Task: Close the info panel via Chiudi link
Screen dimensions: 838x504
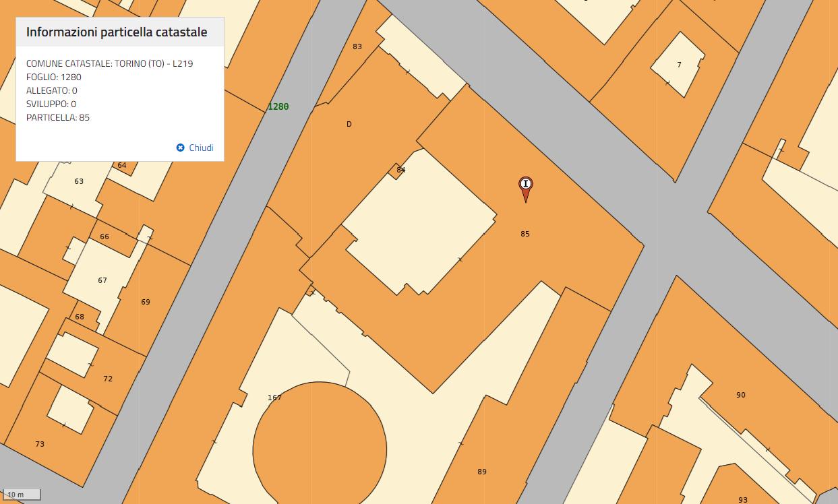Action: point(200,148)
